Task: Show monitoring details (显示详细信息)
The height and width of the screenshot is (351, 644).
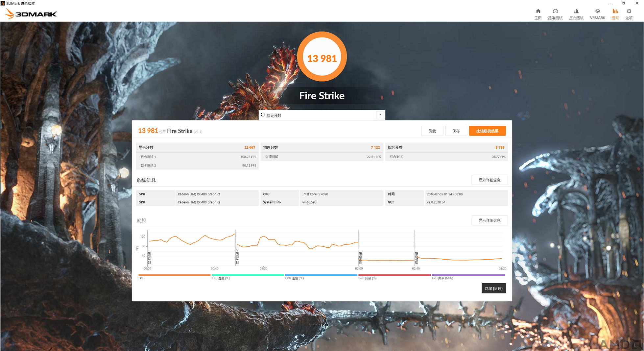Action: tap(489, 220)
